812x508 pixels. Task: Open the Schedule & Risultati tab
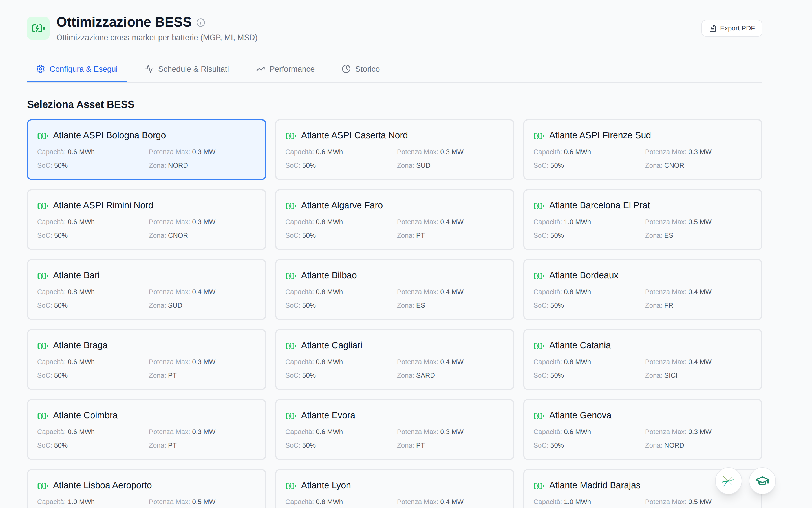187,69
